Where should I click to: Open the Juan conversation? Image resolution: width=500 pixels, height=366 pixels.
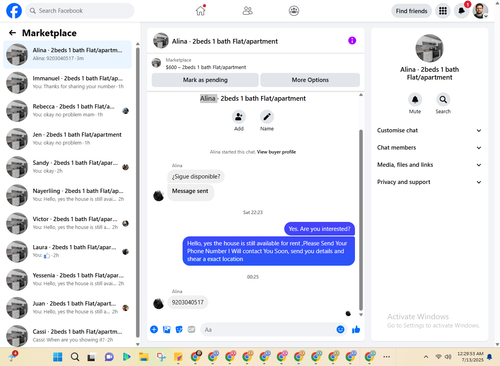(x=67, y=308)
